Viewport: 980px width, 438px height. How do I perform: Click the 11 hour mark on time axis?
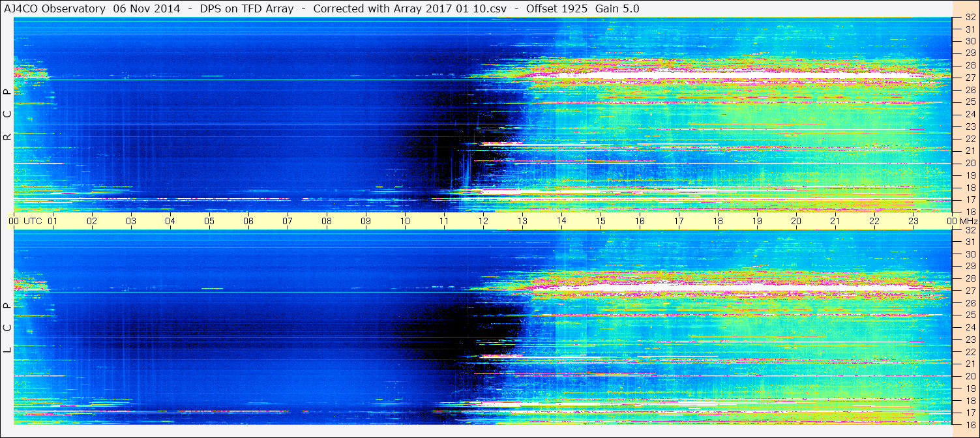(x=444, y=221)
